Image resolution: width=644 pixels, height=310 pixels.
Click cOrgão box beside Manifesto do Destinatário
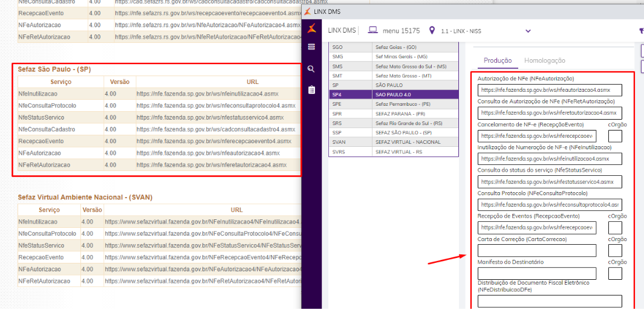(x=615, y=274)
